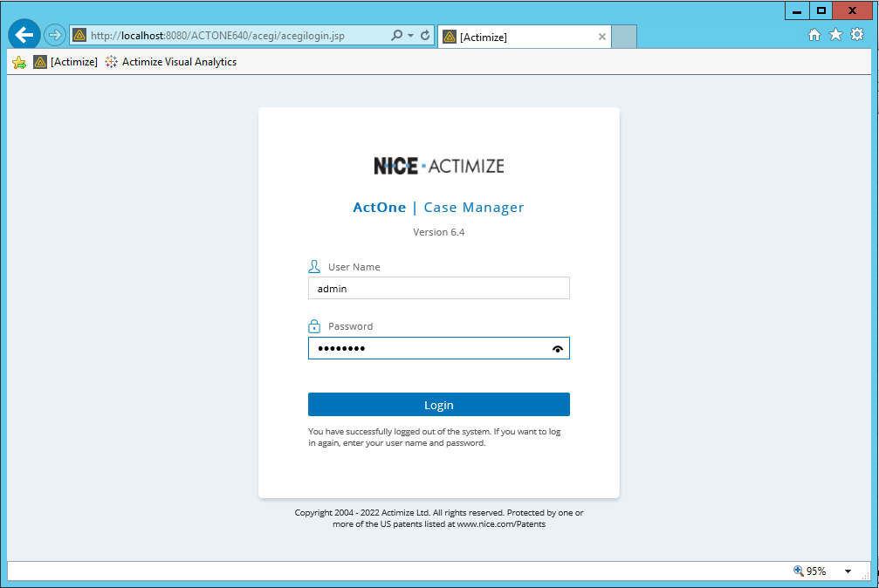Image resolution: width=879 pixels, height=588 pixels.
Task: Minimize the browser window
Action: point(797,10)
